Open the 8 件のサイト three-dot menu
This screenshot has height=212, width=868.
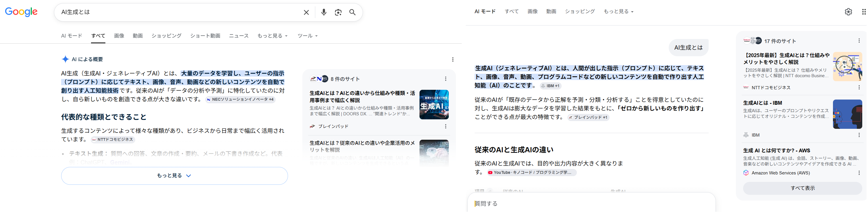446,79
